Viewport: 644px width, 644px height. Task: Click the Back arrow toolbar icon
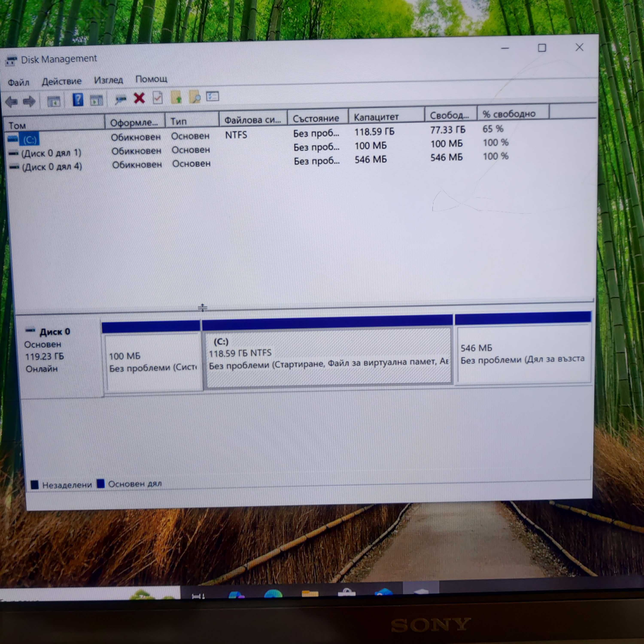coord(12,102)
